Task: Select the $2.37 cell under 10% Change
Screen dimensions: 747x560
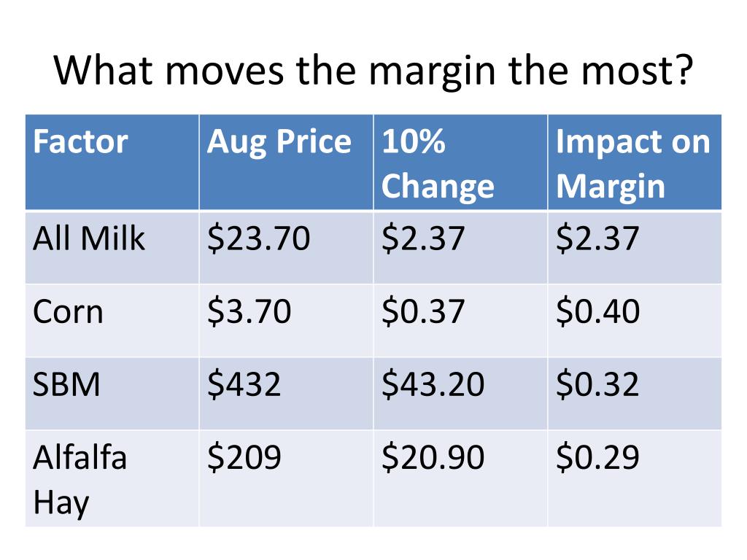Action: [461, 248]
